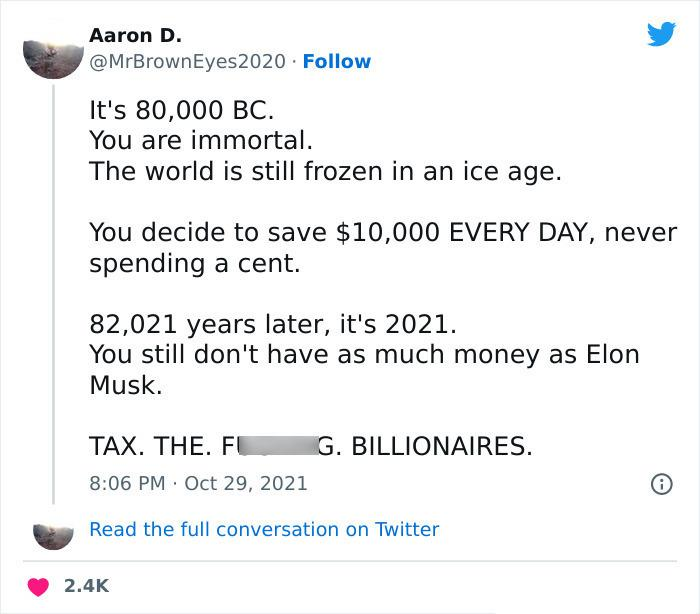Open the Aaron D. display name
Screen dimensions: 700x614
[x=135, y=35]
